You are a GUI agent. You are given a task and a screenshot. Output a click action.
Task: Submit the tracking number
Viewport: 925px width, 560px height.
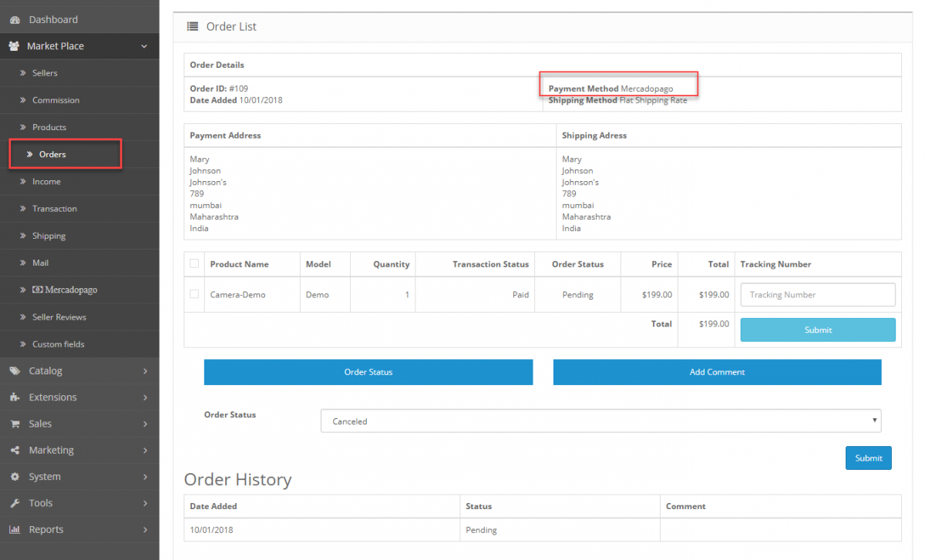(818, 330)
